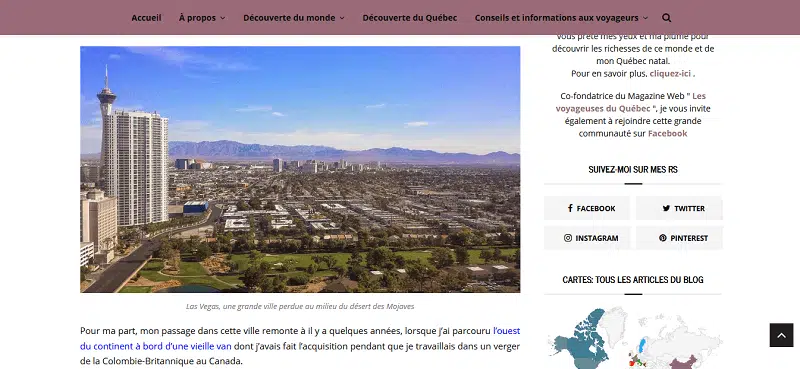The image size is (800, 369).
Task: Click the TWITTER label in the follow button
Action: (689, 208)
